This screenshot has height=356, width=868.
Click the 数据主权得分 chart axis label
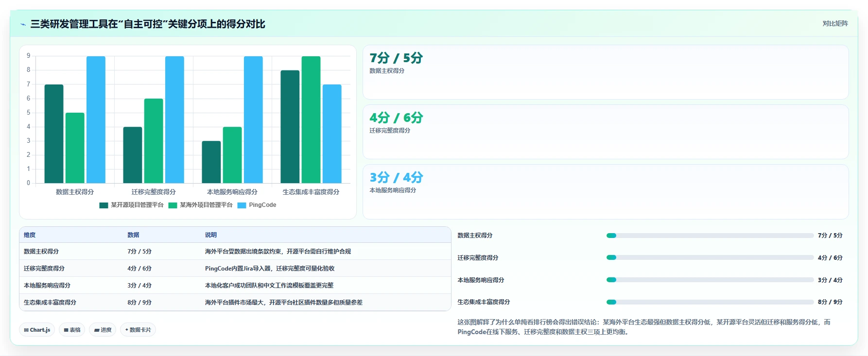(x=75, y=192)
